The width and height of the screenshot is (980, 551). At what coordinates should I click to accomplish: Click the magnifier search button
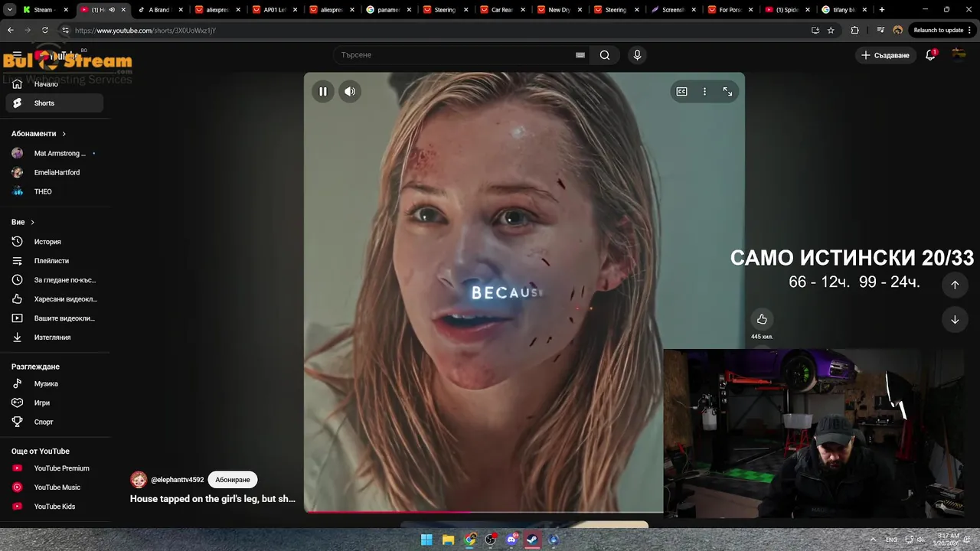coord(605,55)
